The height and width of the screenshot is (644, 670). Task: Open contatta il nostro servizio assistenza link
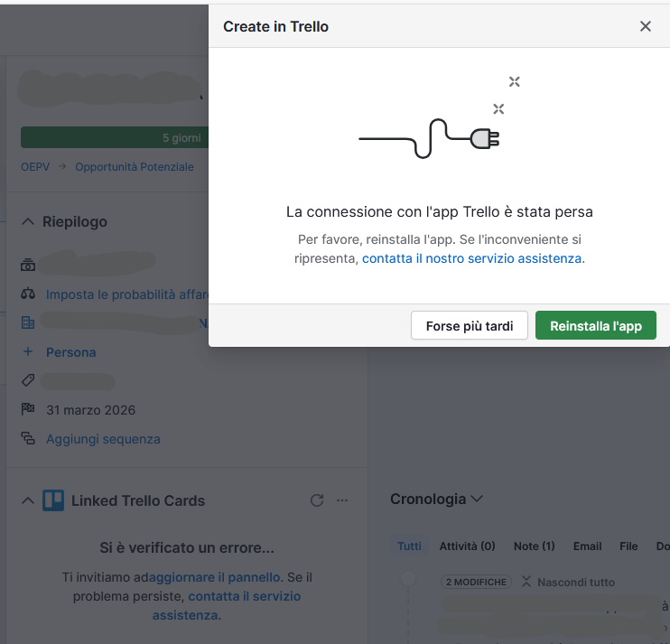point(471,258)
